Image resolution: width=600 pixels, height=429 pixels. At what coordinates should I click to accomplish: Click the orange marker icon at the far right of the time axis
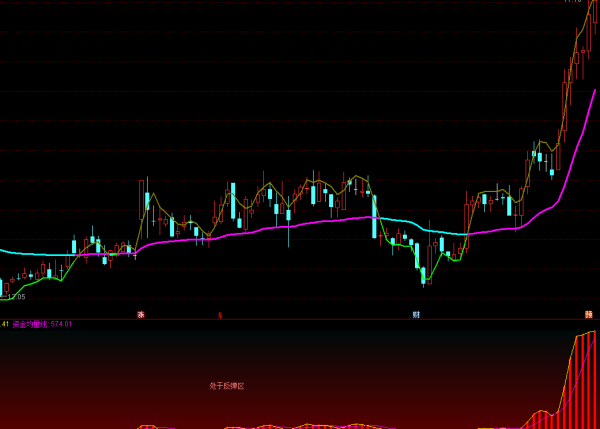tap(589, 314)
